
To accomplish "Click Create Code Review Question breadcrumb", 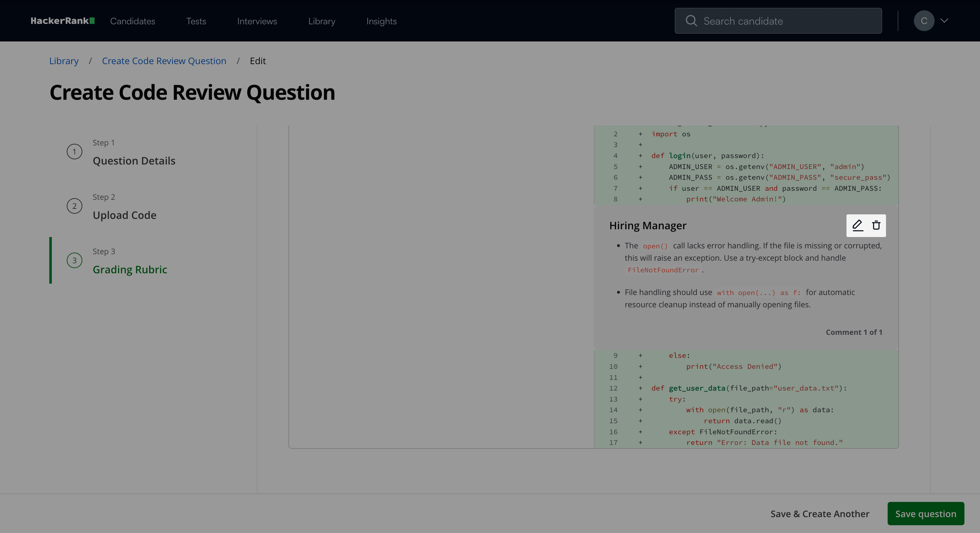I will [164, 61].
